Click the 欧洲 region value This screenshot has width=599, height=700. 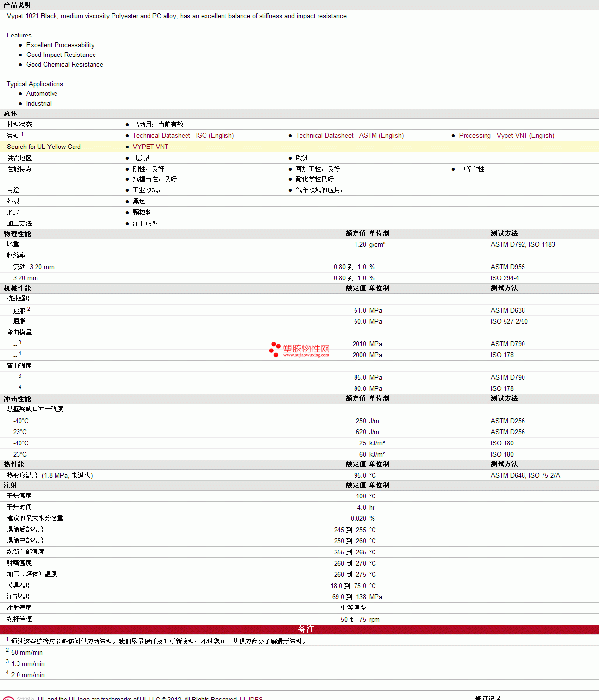pyautogui.click(x=302, y=158)
